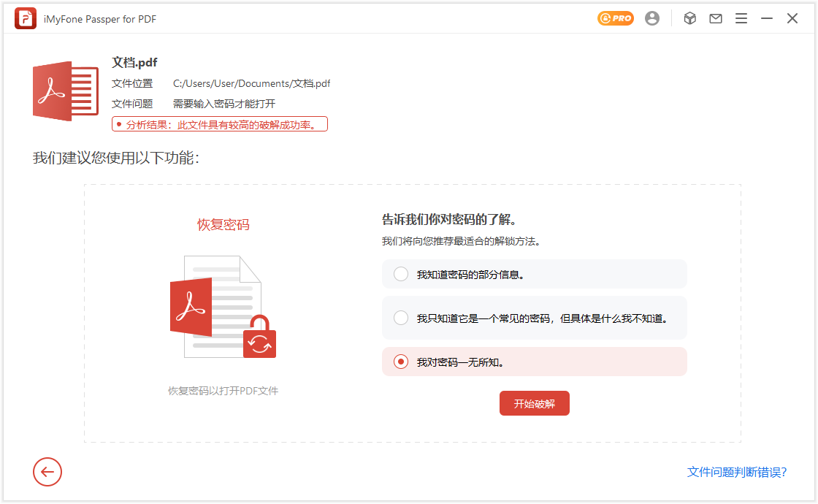Click the file path C:/Users/User/Documents/文档.pdf

[251, 83]
